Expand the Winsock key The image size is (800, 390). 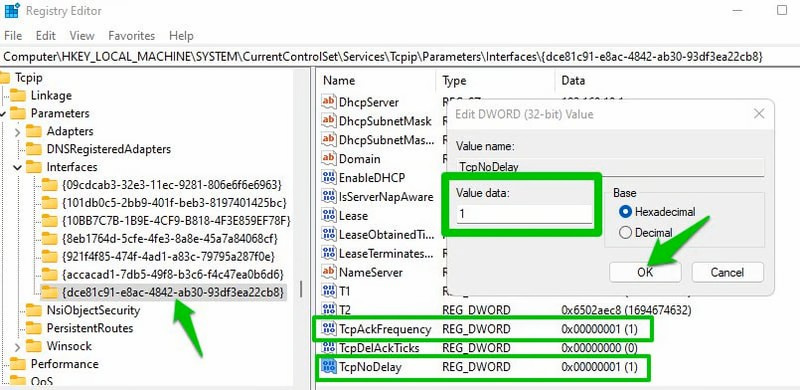[x=17, y=347]
